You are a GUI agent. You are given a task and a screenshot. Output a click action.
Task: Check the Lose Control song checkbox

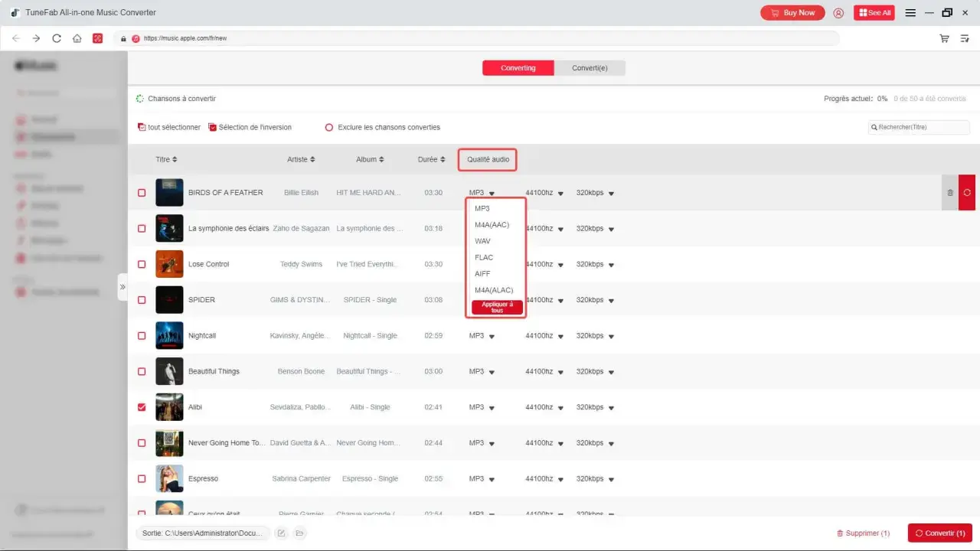click(142, 264)
